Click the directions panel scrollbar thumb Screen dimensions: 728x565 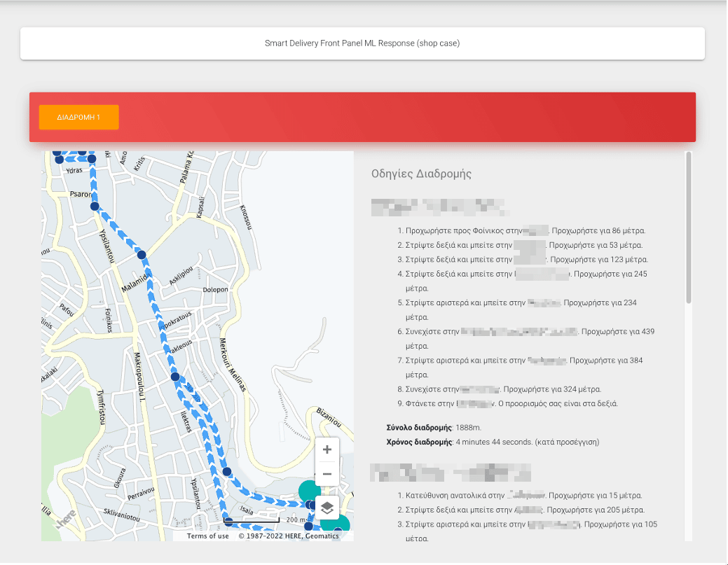pos(688,228)
